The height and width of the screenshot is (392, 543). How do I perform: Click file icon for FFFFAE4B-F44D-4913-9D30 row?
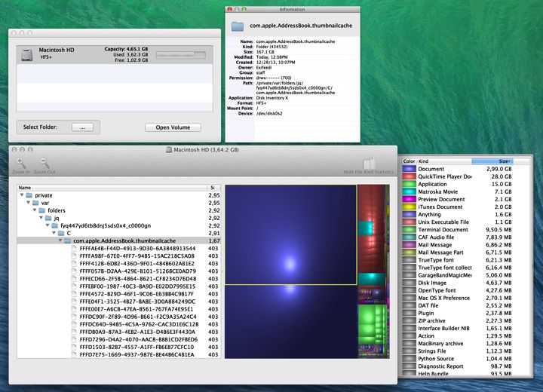[x=74, y=248]
